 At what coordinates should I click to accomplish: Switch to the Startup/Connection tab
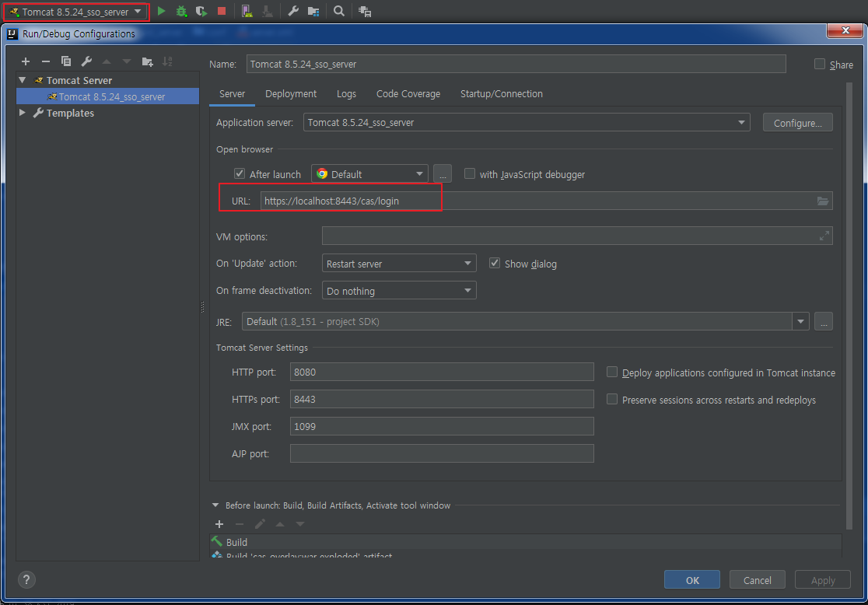pos(502,94)
